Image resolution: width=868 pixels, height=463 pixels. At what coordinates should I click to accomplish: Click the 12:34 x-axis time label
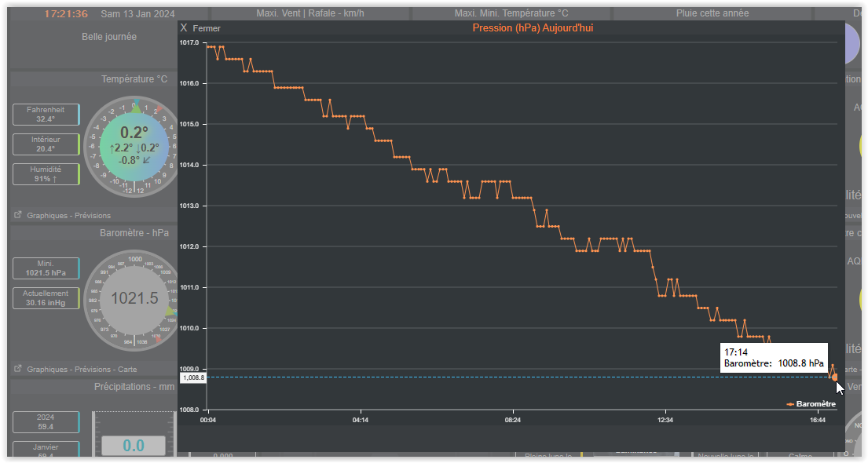point(665,421)
